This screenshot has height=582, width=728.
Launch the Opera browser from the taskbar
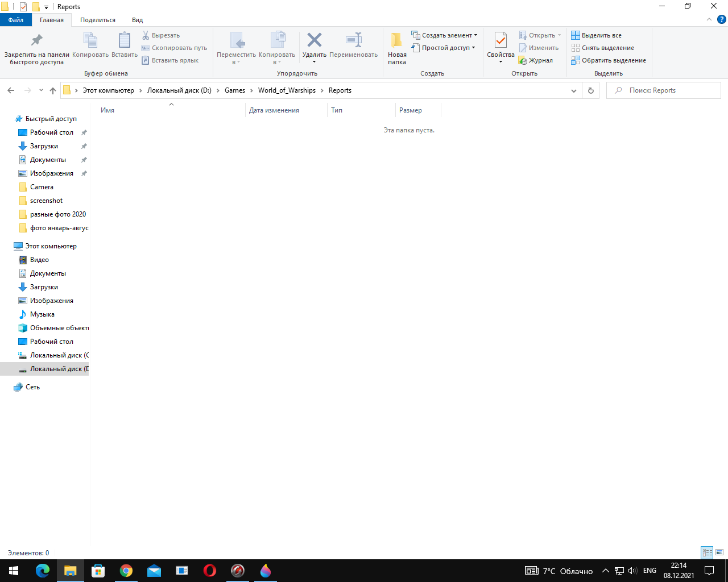(210, 571)
